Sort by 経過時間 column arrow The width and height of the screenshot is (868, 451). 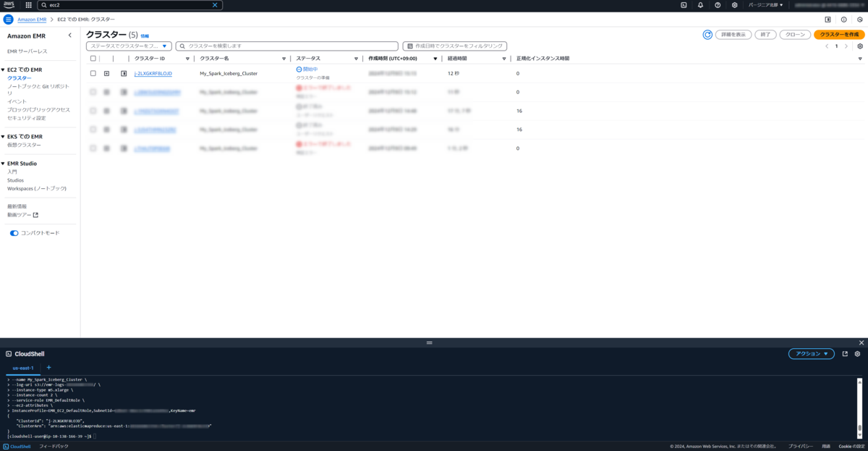click(x=504, y=59)
